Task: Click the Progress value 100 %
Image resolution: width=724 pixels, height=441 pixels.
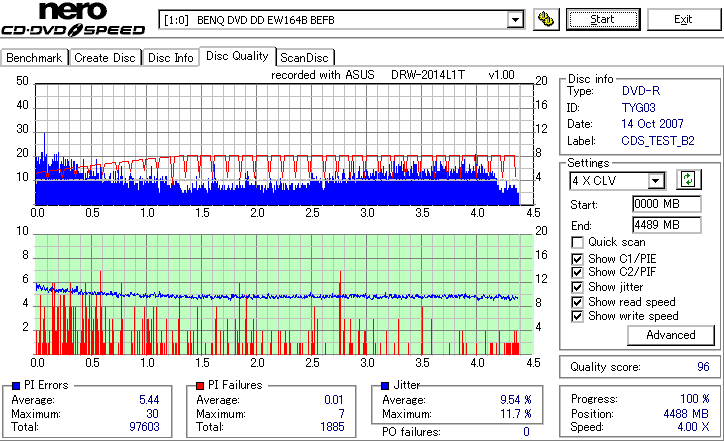Action: [695, 399]
